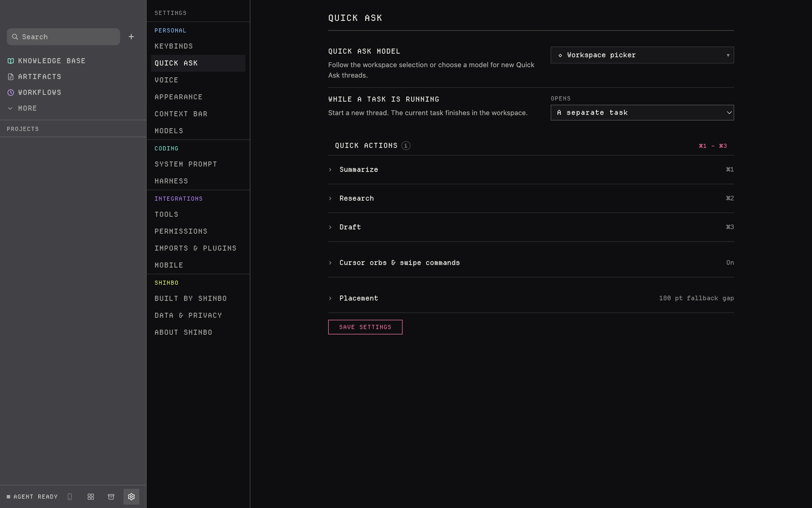Open System Prompt settings
The height and width of the screenshot is (508, 812).
coord(198,164)
